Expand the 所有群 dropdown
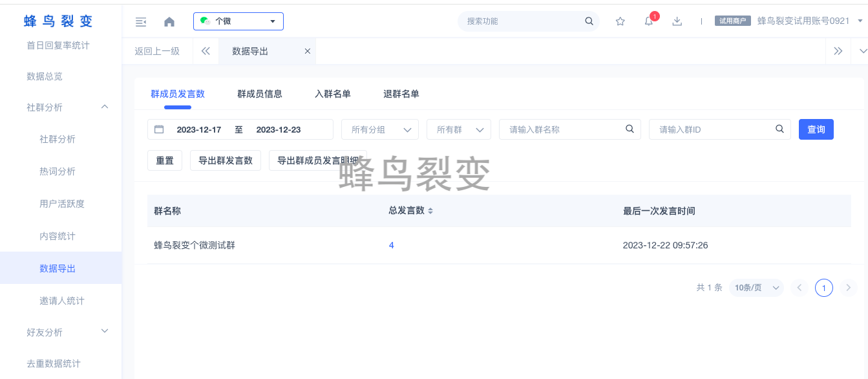 [x=458, y=129]
